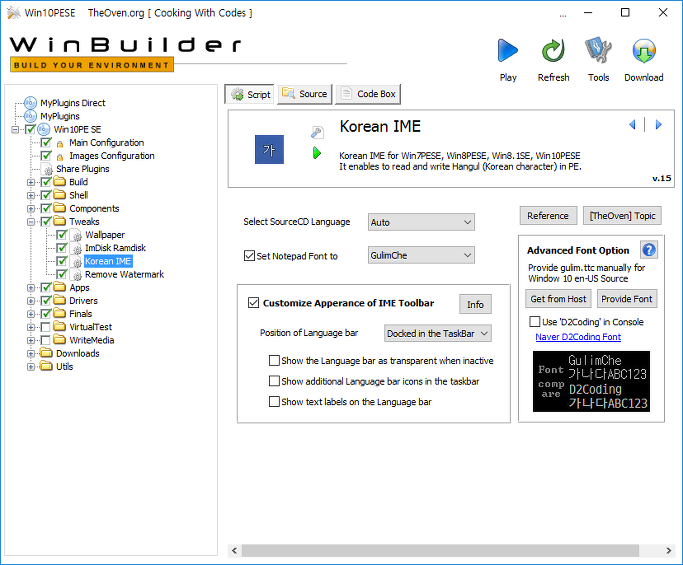The height and width of the screenshot is (565, 683).
Task: Click the MyPlugins Direct disc icon
Action: point(30,103)
